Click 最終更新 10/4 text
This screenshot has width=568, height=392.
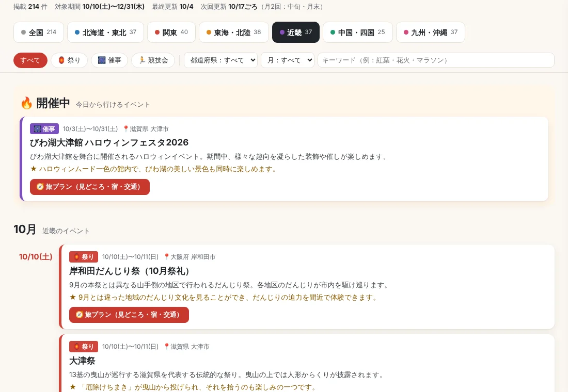172,7
